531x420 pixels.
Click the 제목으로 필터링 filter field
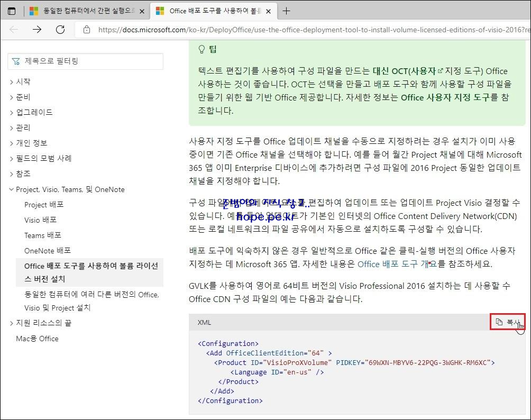click(x=85, y=61)
